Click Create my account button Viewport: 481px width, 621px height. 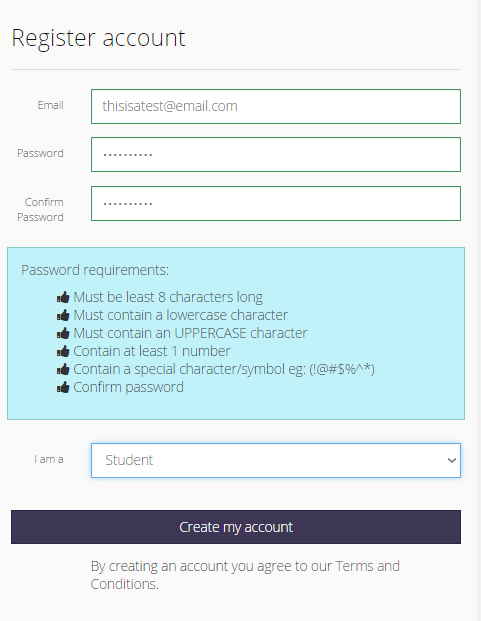pyautogui.click(x=236, y=527)
